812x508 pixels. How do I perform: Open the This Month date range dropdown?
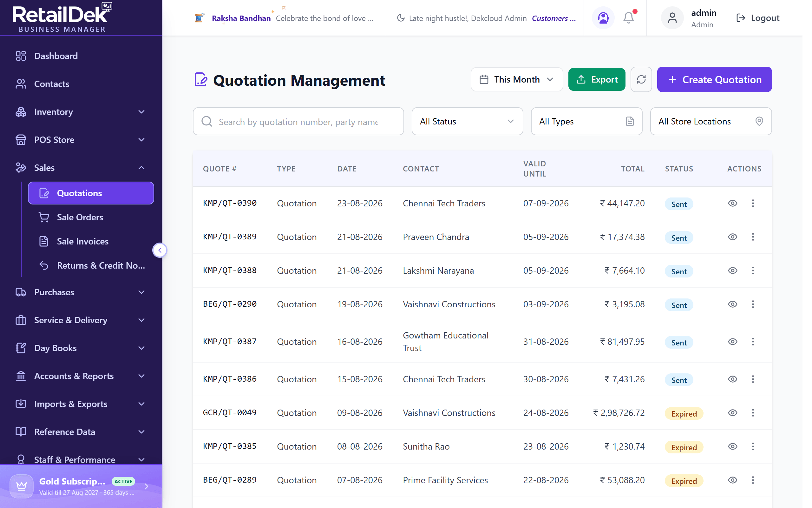(x=516, y=79)
